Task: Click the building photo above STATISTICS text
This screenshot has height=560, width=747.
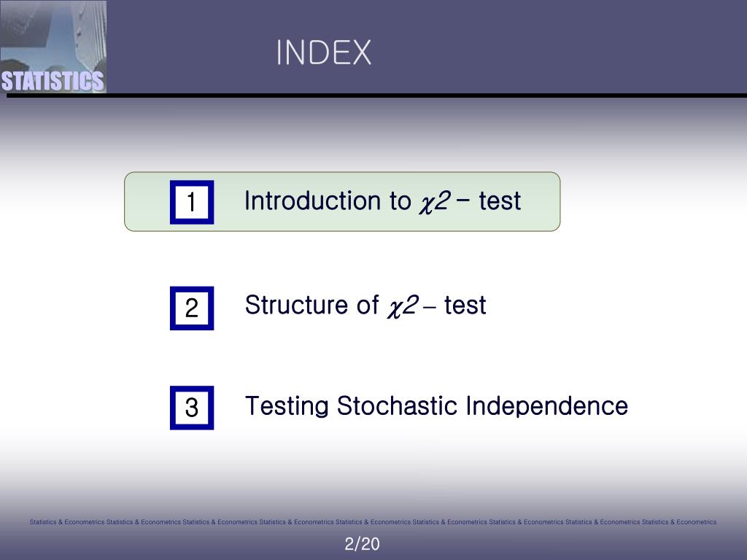Action: 53,34
